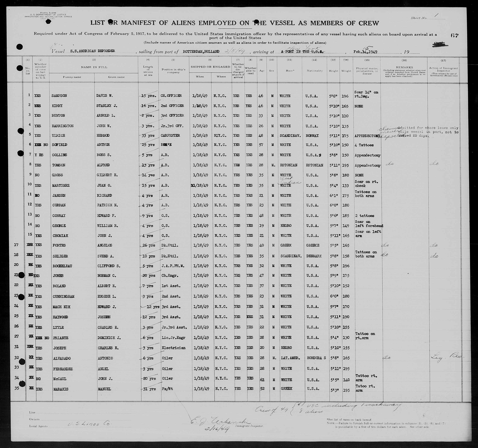Image resolution: width=478 pixels, height=448 pixels.
Task: Select the '2 tattoes' entry for Conway
Action: point(365,216)
